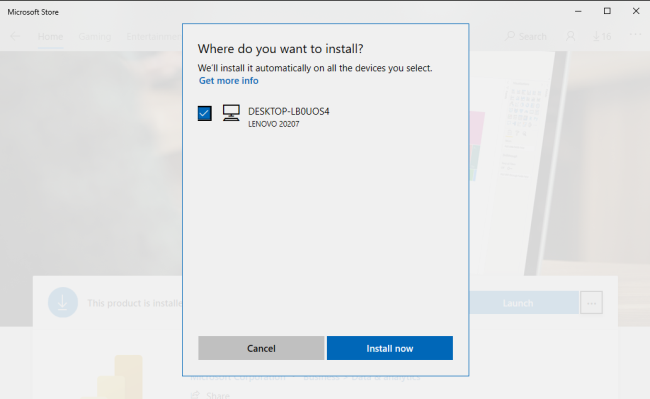Maximize the Microsoft Store window
Image resolution: width=650 pixels, height=399 pixels.
[x=607, y=11]
